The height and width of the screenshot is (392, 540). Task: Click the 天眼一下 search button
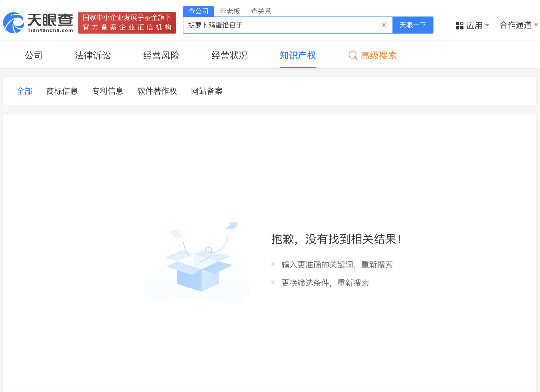pyautogui.click(x=413, y=25)
